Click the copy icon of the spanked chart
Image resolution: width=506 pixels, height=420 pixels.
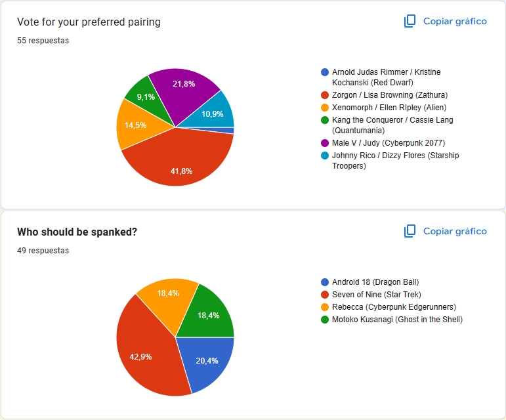click(x=410, y=231)
